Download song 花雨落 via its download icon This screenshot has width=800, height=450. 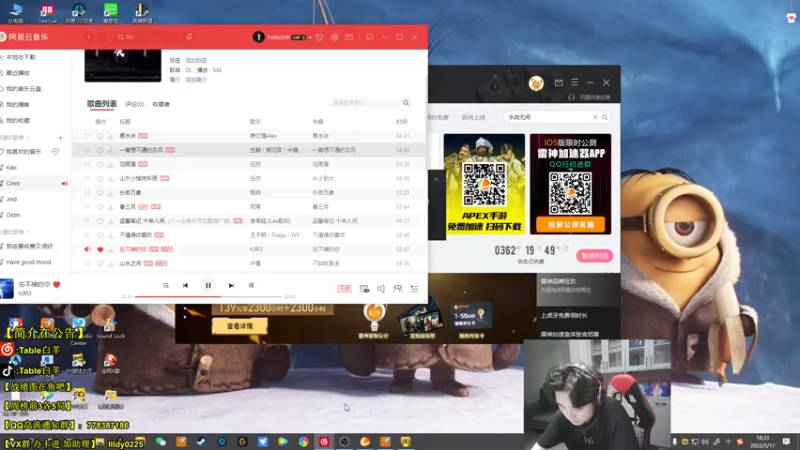pos(110,164)
